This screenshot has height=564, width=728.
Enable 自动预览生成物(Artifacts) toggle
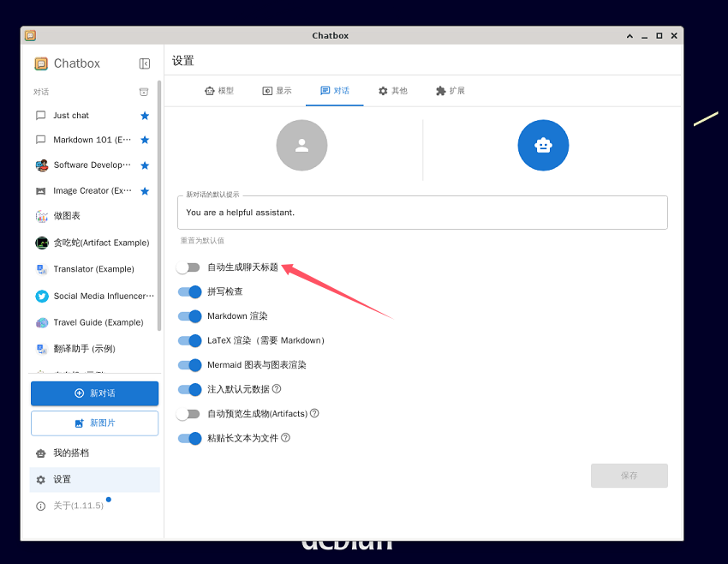coord(188,414)
